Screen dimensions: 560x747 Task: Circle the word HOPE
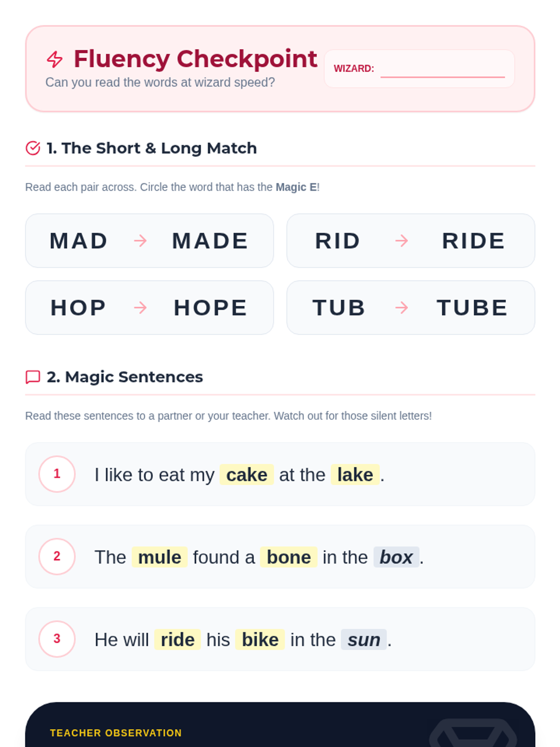coord(210,308)
